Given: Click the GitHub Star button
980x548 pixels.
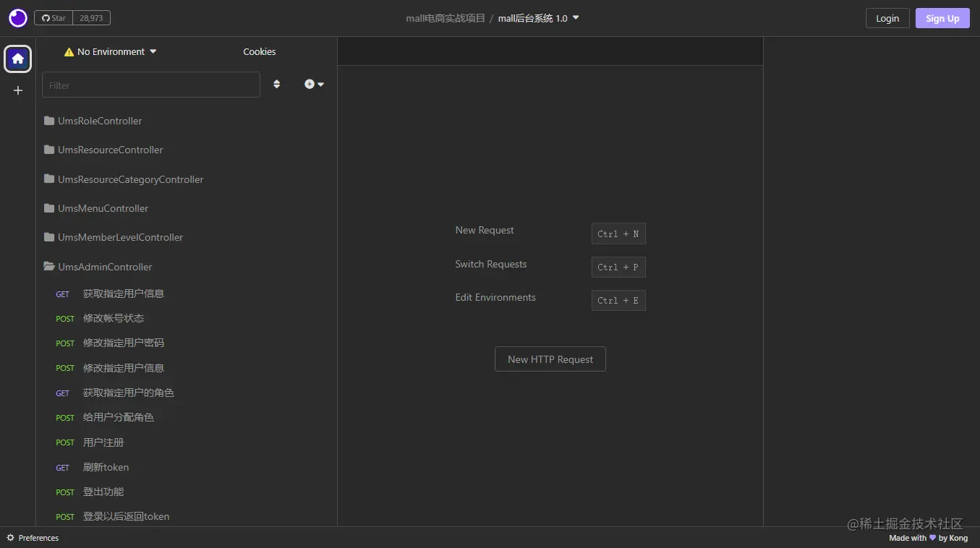Looking at the screenshot, I should (54, 18).
